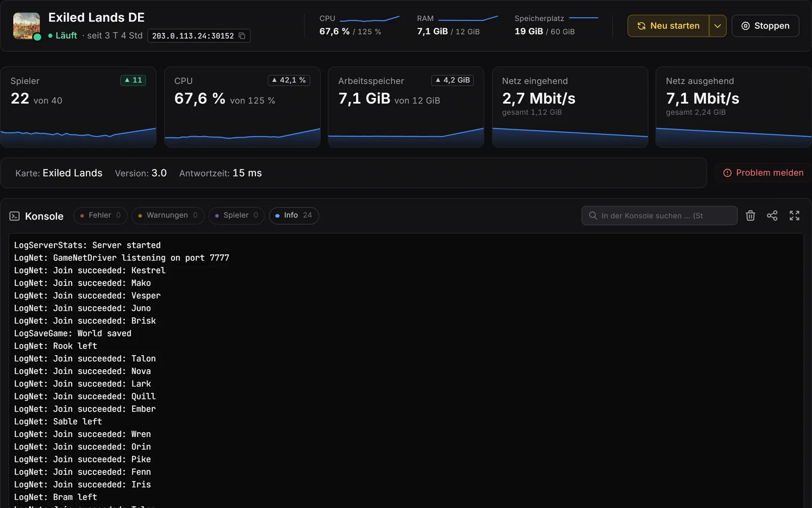The height and width of the screenshot is (508, 812).
Task: Copy the server IP address icon
Action: (x=242, y=36)
